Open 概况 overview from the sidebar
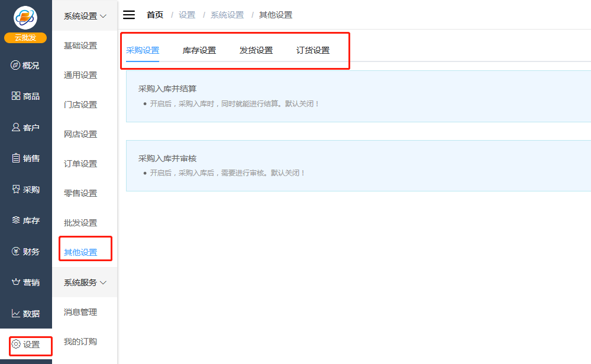 coord(25,66)
